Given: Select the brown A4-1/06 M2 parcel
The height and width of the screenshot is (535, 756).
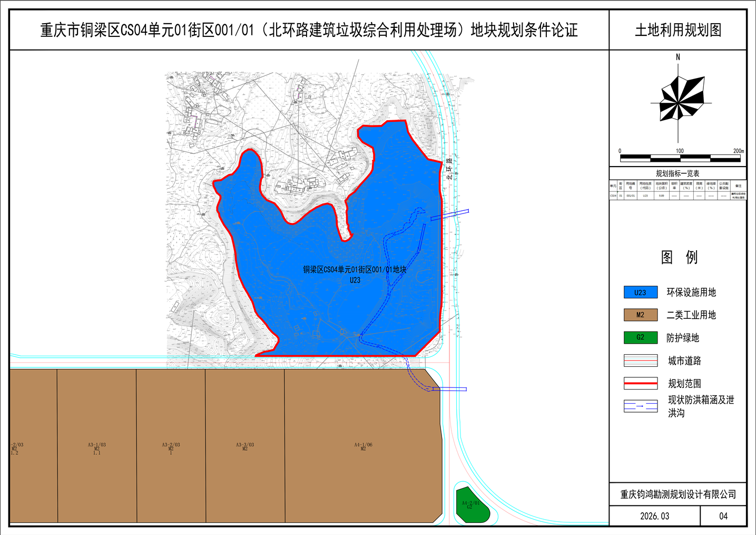Looking at the screenshot, I should [363, 446].
